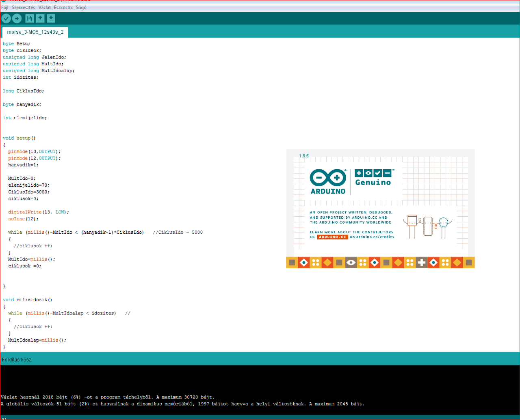Click the line 'elemijelido=70;'
Viewport: 520px width, 420px height.
coord(29,185)
